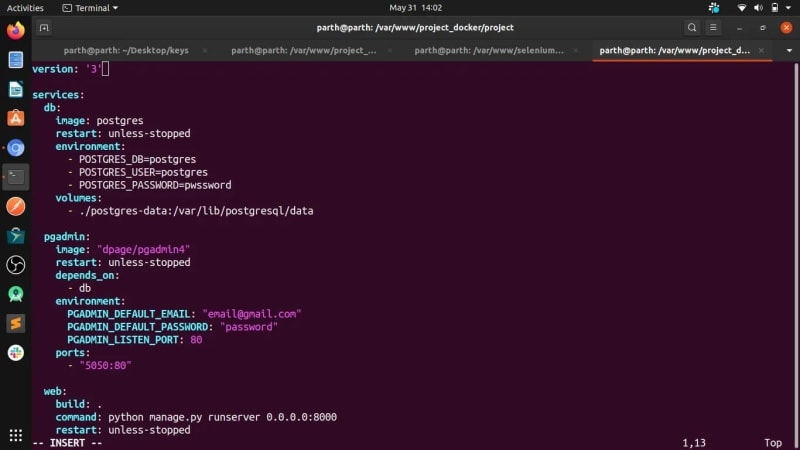Open Android Studio from the dock
The image size is (800, 450).
tap(16, 294)
